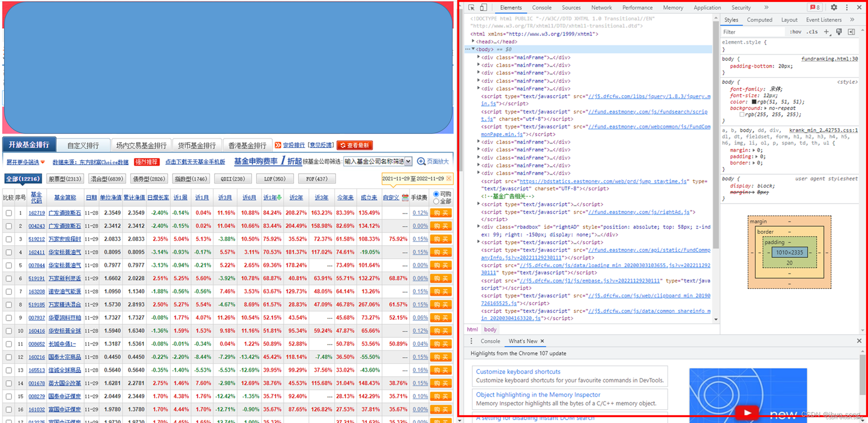Open fund code link 162719
The height and width of the screenshot is (423, 868).
click(36, 213)
